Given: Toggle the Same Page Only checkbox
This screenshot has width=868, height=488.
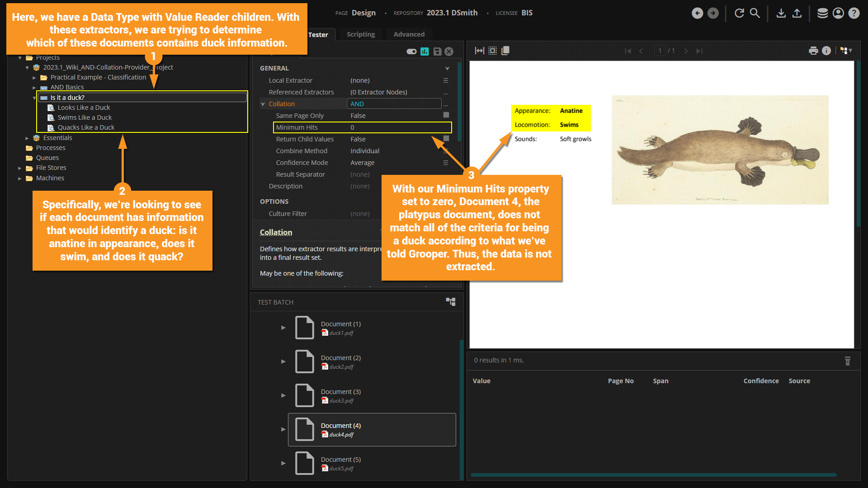Looking at the screenshot, I should tap(446, 115).
